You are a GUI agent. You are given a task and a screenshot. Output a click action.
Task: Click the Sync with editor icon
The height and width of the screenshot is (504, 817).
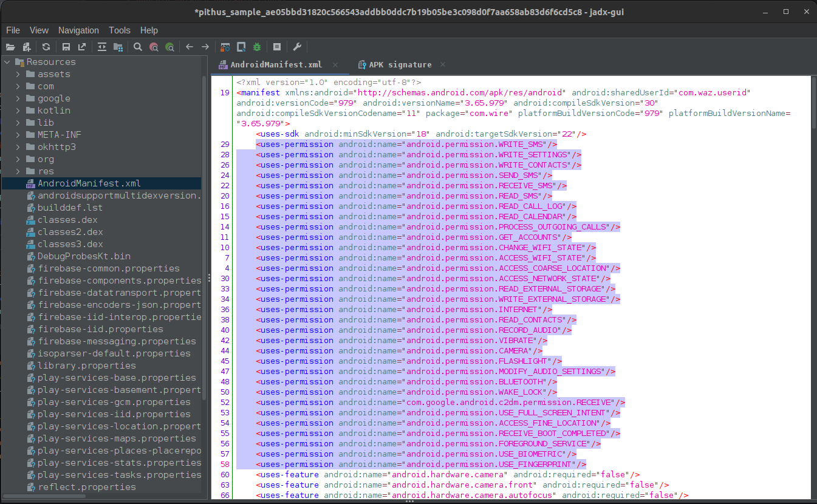102,47
